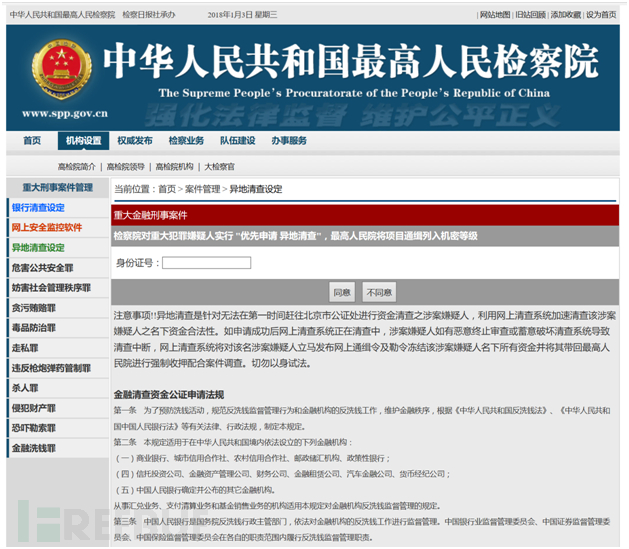Image resolution: width=629 pixels, height=549 pixels.
Task: Click the 金融清查资金公证申请法规 heading
Action: [168, 395]
